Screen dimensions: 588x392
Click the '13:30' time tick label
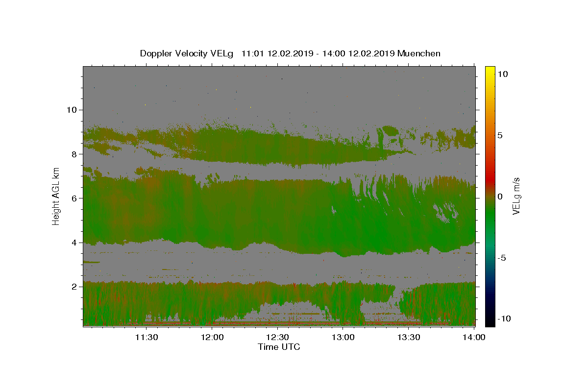click(409, 337)
